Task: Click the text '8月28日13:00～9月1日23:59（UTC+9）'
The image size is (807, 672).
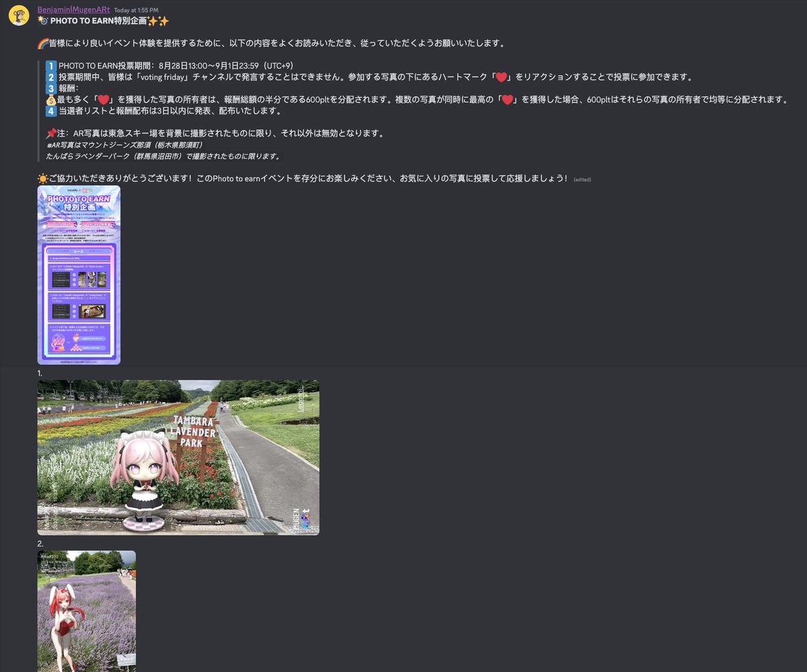Action: [225, 66]
